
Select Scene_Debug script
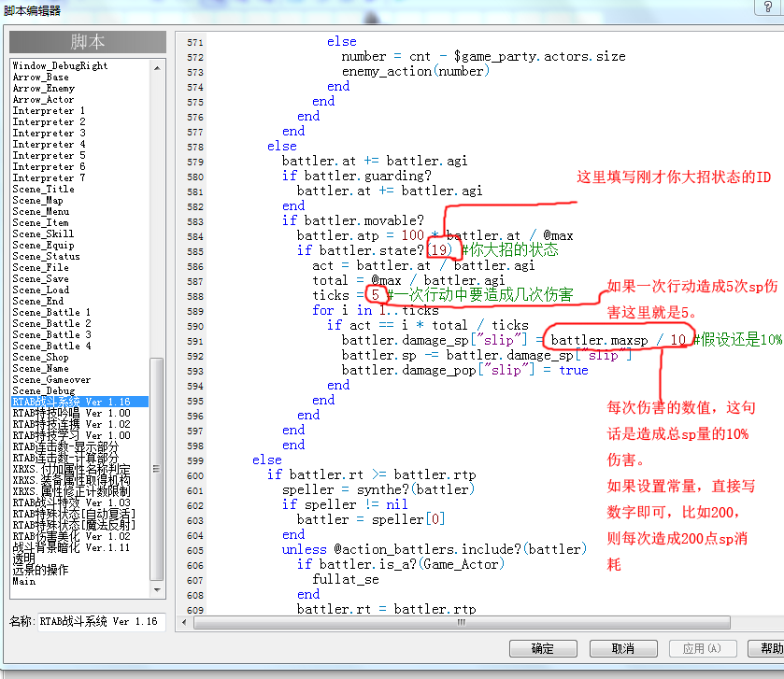[44, 390]
